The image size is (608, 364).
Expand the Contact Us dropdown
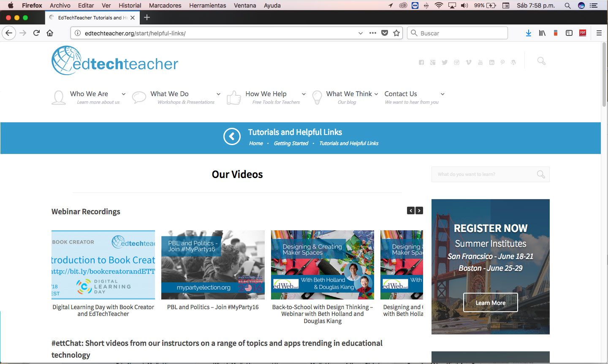(442, 94)
